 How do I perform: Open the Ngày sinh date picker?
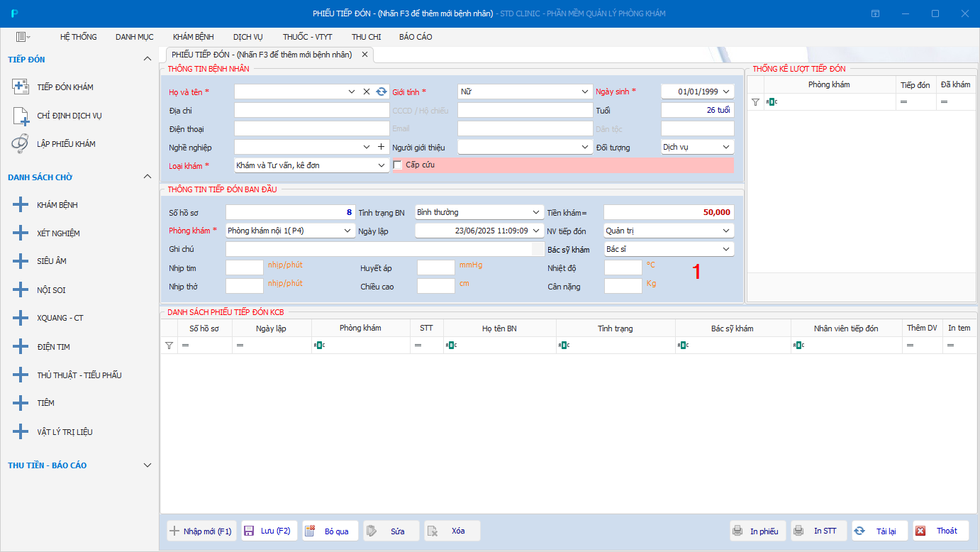click(728, 92)
